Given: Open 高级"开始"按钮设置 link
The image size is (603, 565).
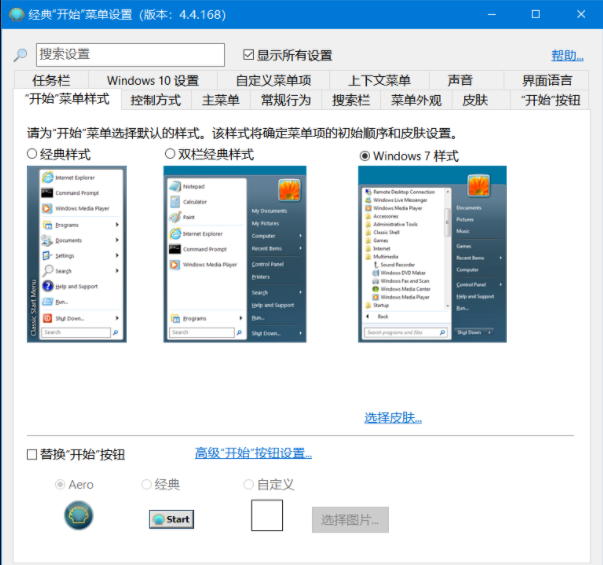Looking at the screenshot, I should click(x=253, y=453).
